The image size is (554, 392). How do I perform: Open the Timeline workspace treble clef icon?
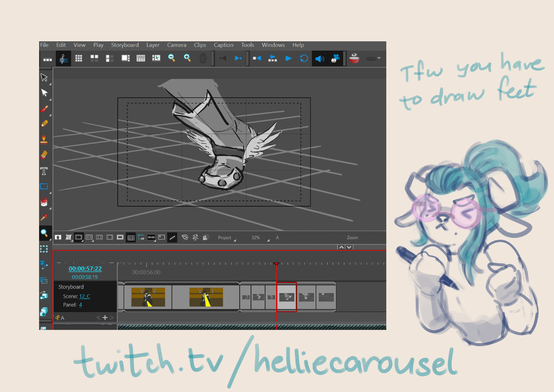63,58
